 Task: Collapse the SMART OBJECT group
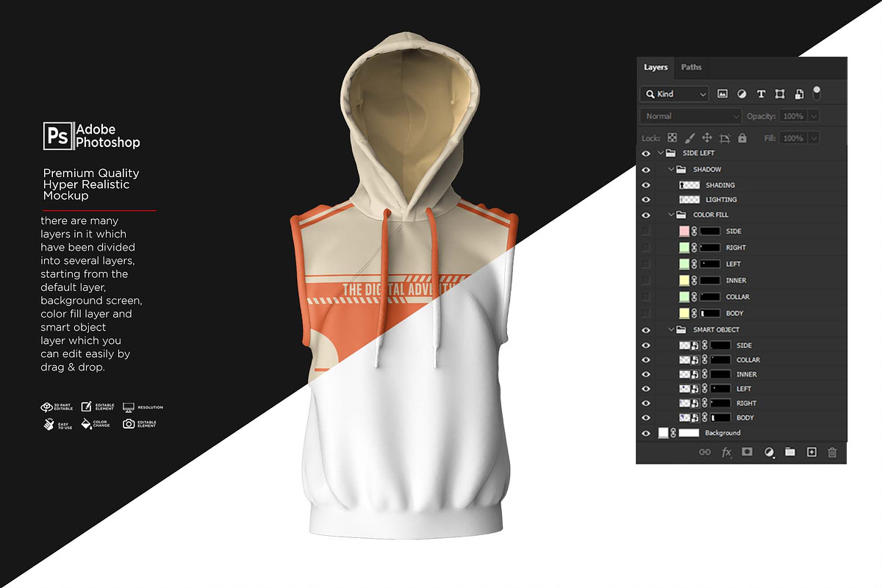(670, 329)
